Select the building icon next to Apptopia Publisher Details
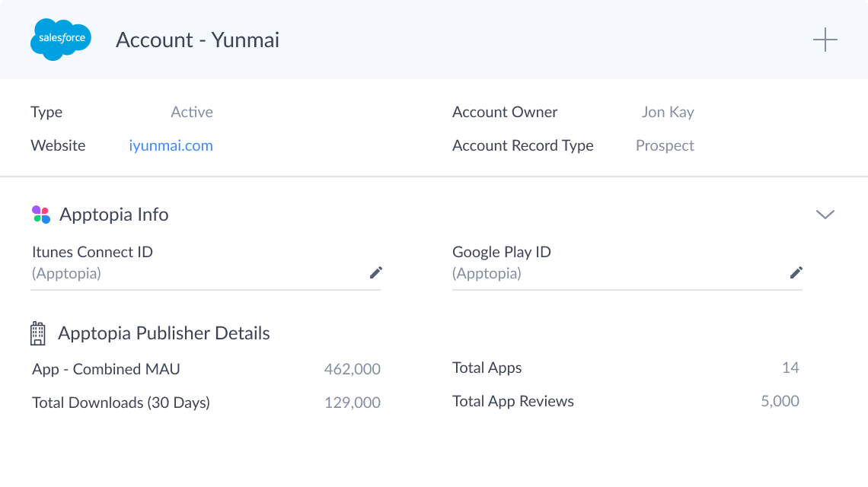The image size is (868, 487). pyautogui.click(x=37, y=333)
